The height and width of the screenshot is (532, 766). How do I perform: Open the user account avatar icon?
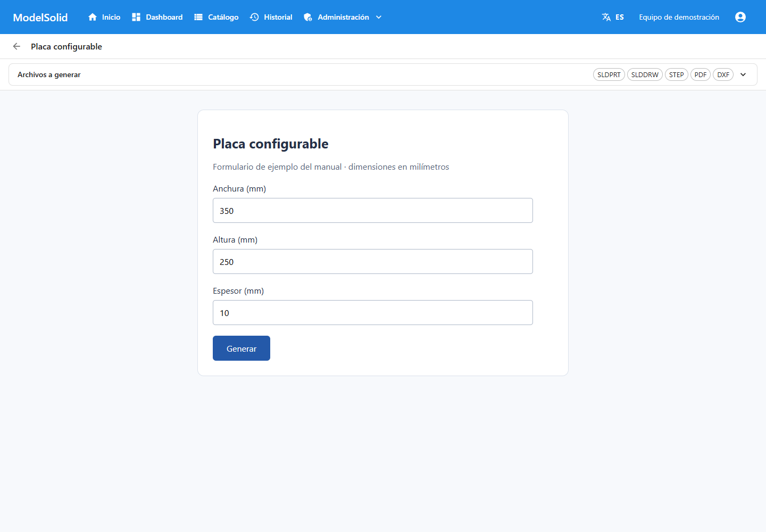point(740,17)
